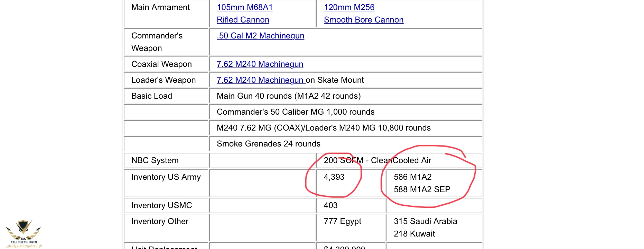The image size is (644, 249).
Task: Click the Smoke Grenades 24 rounds cell
Action: pyautogui.click(x=268, y=144)
